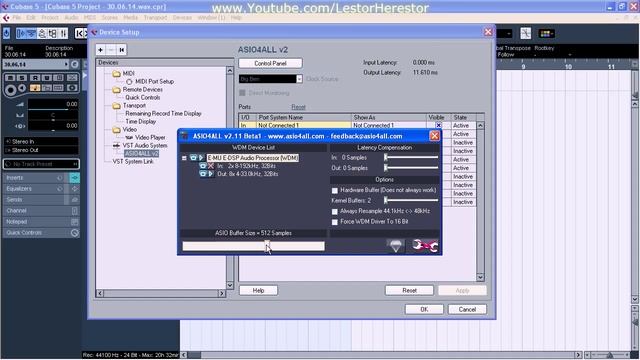This screenshot has width=640, height=360.
Task: Click the Reset button beside Apply
Action: pos(409,290)
